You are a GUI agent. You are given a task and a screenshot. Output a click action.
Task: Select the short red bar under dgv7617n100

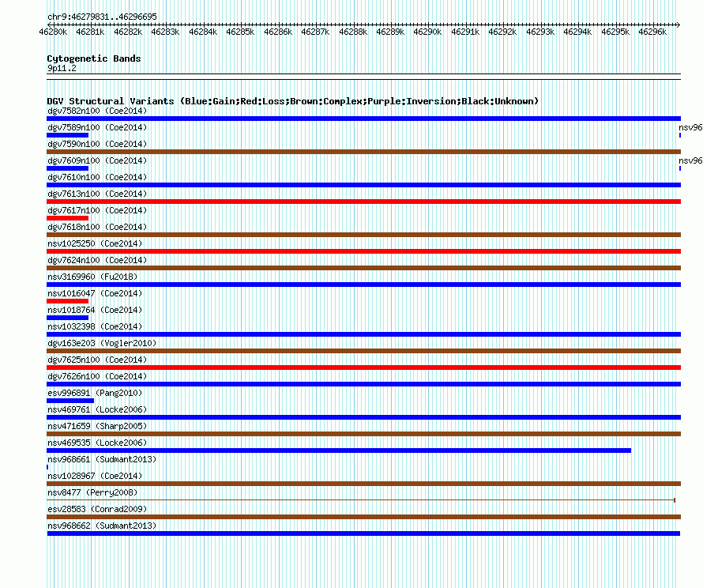click(68, 218)
